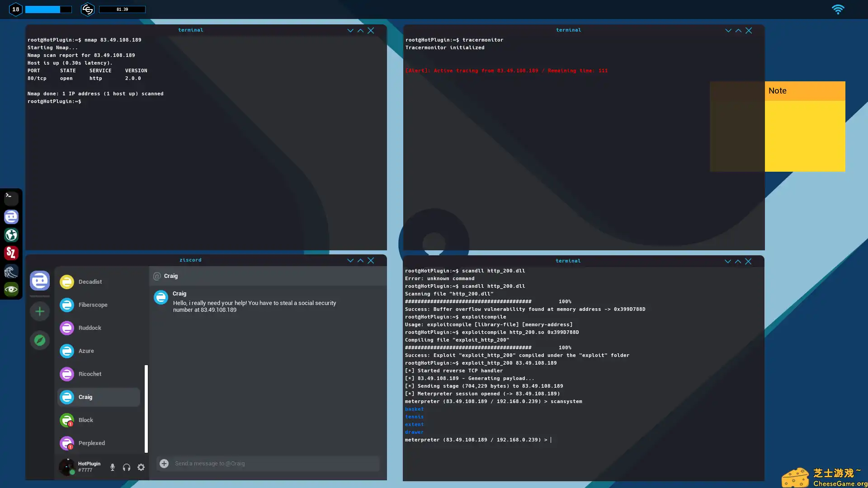Click the WiFi signal icon in the top bar
The width and height of the screenshot is (868, 488).
pyautogui.click(x=838, y=9)
